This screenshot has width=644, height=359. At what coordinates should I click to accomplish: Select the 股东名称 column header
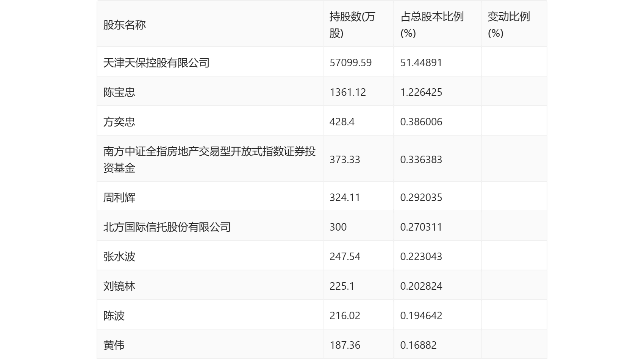pyautogui.click(x=125, y=25)
